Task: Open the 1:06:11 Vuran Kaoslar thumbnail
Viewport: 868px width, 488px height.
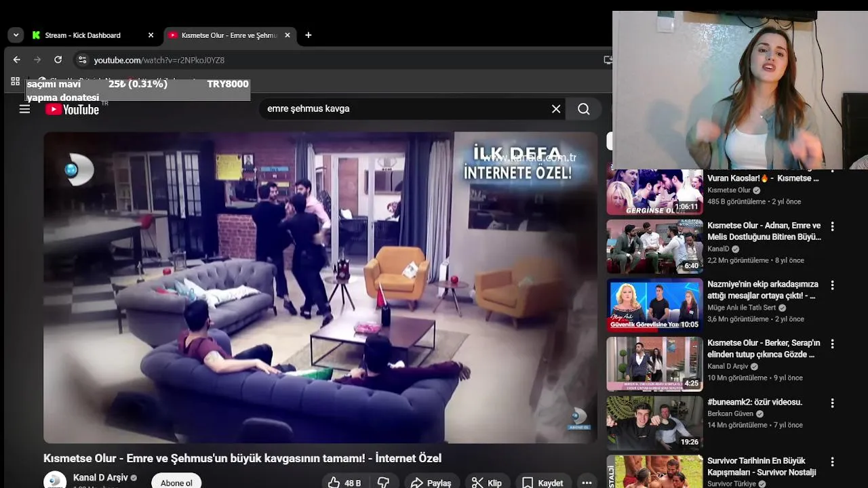Action: coord(654,192)
